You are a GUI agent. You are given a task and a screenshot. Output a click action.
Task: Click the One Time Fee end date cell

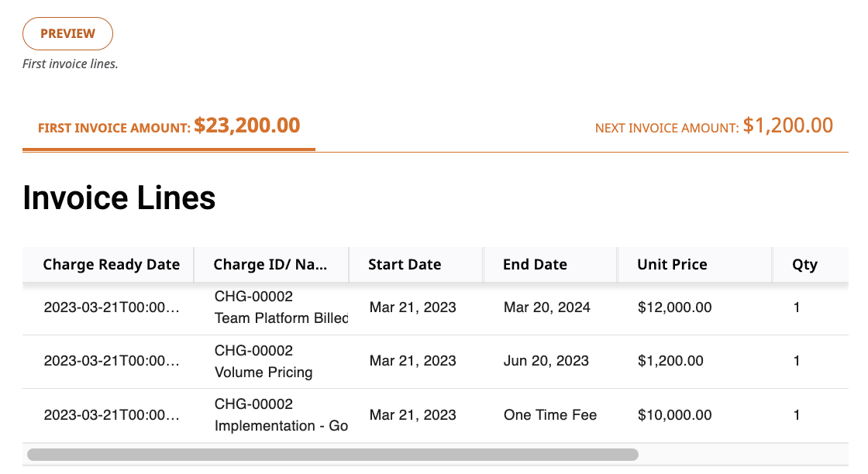point(550,415)
